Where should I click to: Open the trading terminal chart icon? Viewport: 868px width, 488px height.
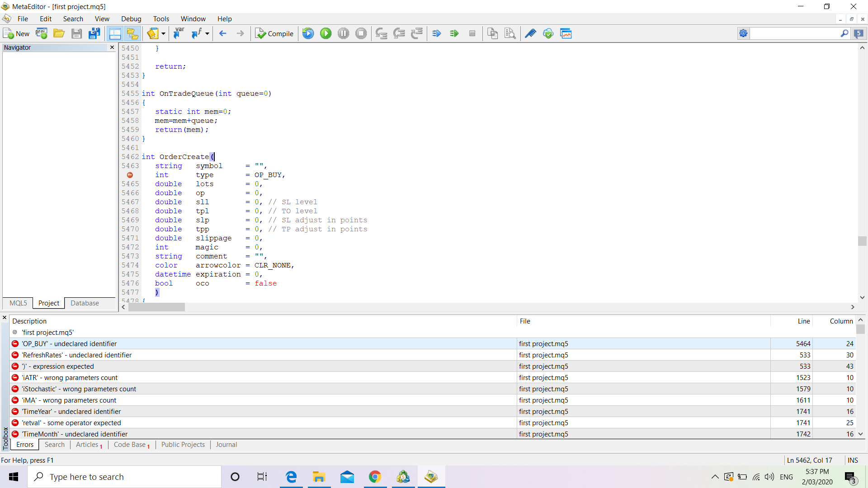click(566, 33)
